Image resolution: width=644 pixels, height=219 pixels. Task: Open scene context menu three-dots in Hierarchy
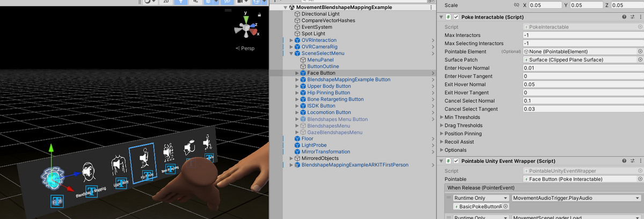431,7
